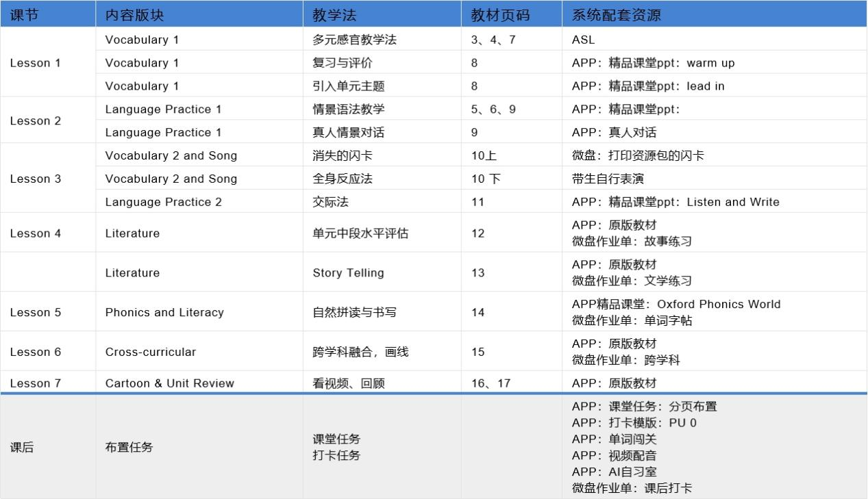
Task: Click the 真人情景对话 teaching method cell
Action: click(x=345, y=132)
